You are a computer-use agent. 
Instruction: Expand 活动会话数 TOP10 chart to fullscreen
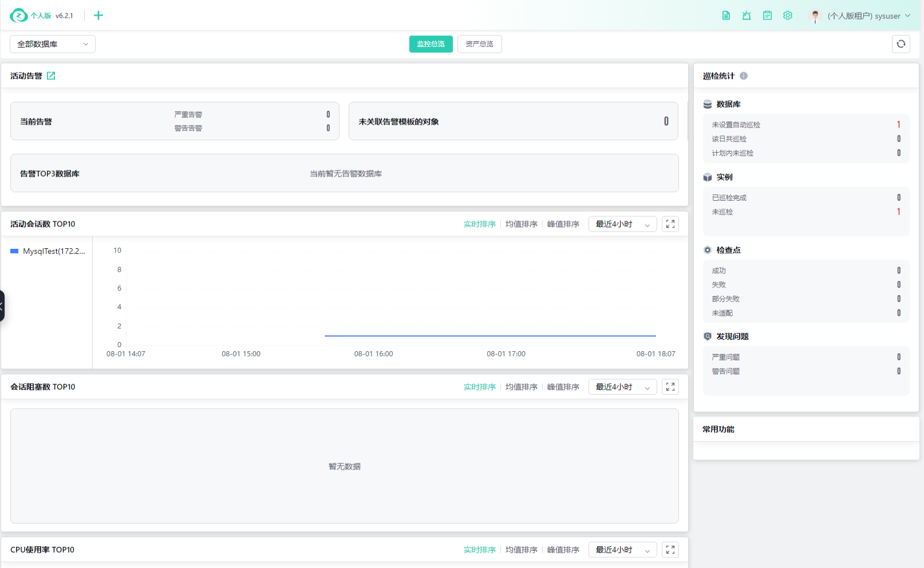(x=670, y=224)
